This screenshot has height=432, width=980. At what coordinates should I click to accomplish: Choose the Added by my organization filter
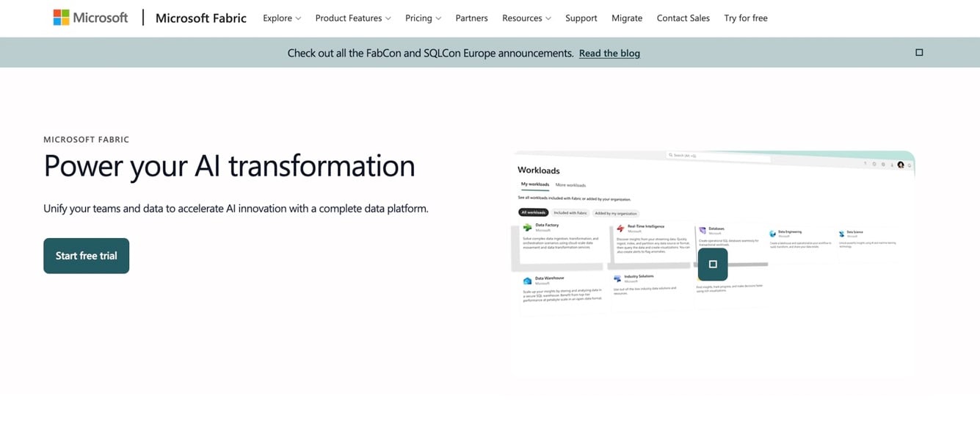pyautogui.click(x=616, y=212)
